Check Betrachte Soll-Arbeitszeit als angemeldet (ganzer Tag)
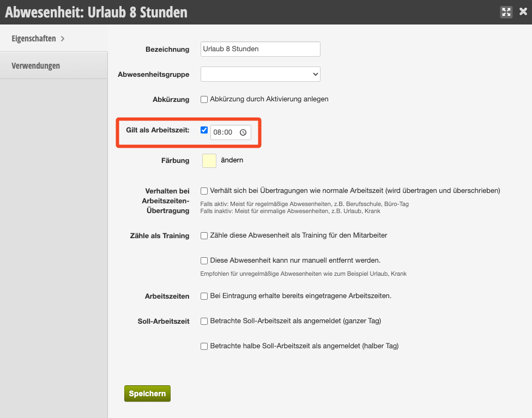 pos(204,321)
